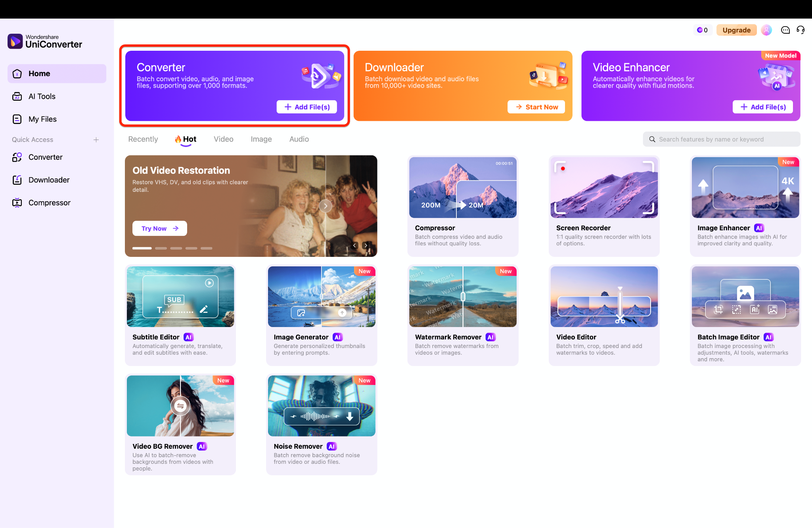Switch to the Recently tab
Image resolution: width=812 pixels, height=528 pixels.
143,139
